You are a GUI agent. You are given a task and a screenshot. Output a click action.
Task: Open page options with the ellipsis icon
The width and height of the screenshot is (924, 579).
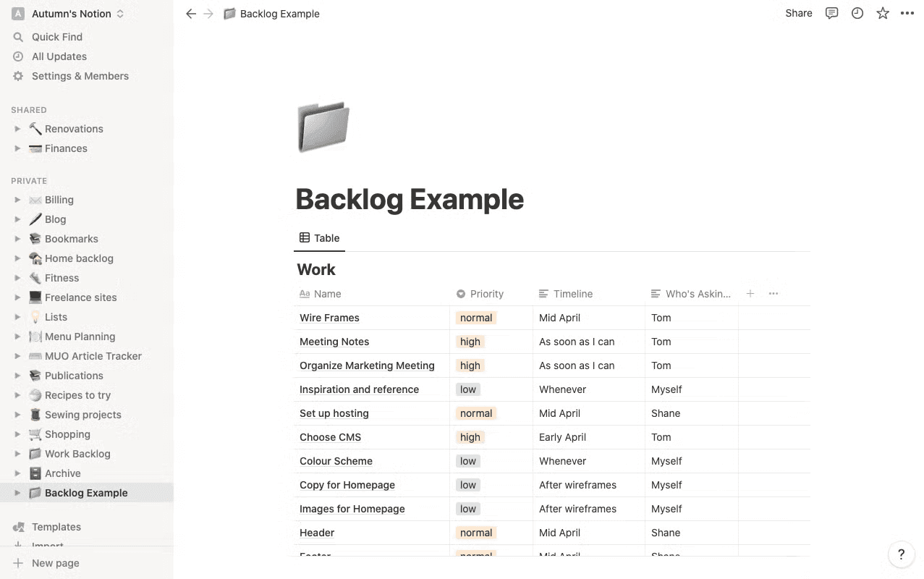point(907,13)
